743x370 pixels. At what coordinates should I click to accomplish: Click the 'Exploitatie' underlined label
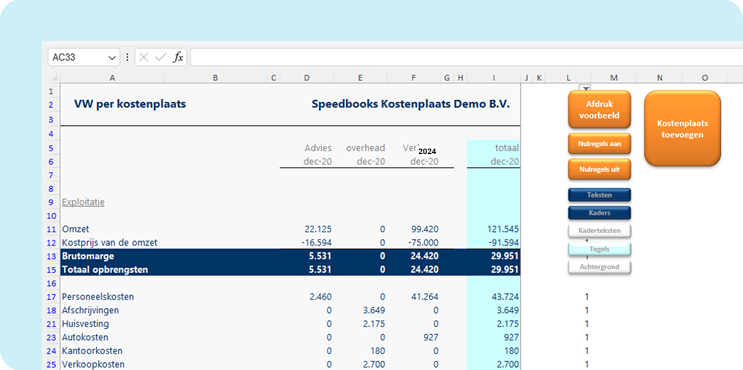(83, 202)
